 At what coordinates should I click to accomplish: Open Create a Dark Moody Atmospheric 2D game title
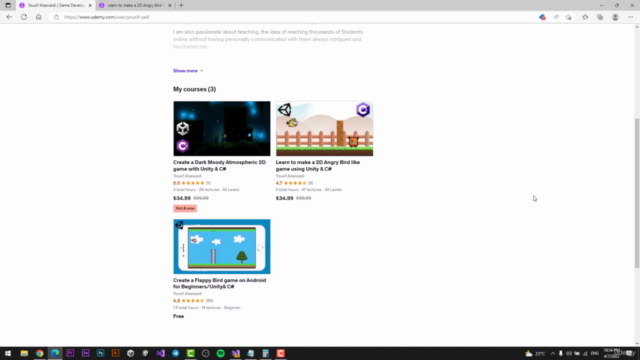[219, 165]
